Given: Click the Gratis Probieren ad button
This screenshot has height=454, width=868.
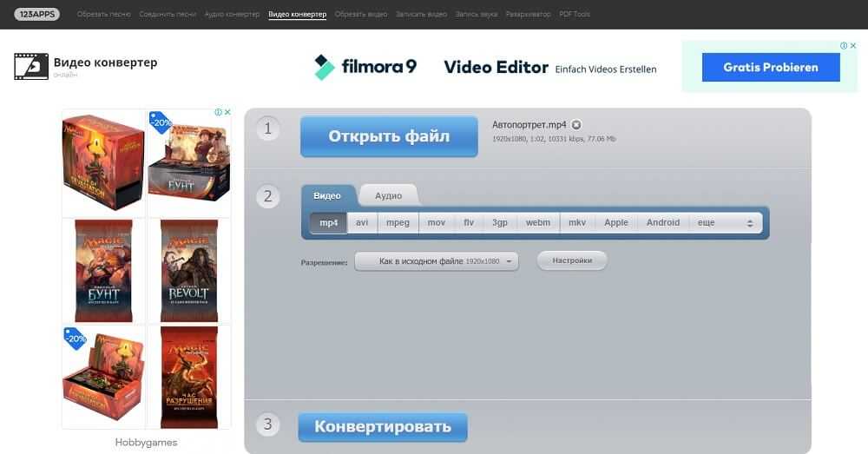Looking at the screenshot, I should click(770, 67).
